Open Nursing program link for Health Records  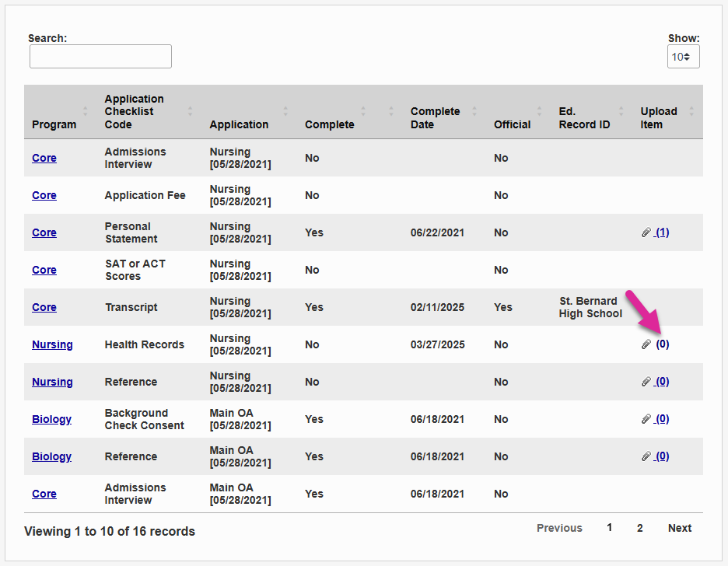52,344
